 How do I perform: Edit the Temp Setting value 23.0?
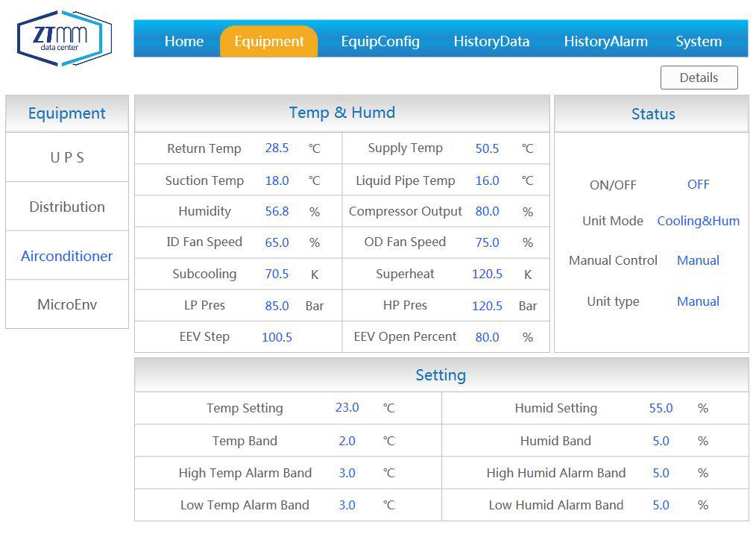[x=347, y=408]
